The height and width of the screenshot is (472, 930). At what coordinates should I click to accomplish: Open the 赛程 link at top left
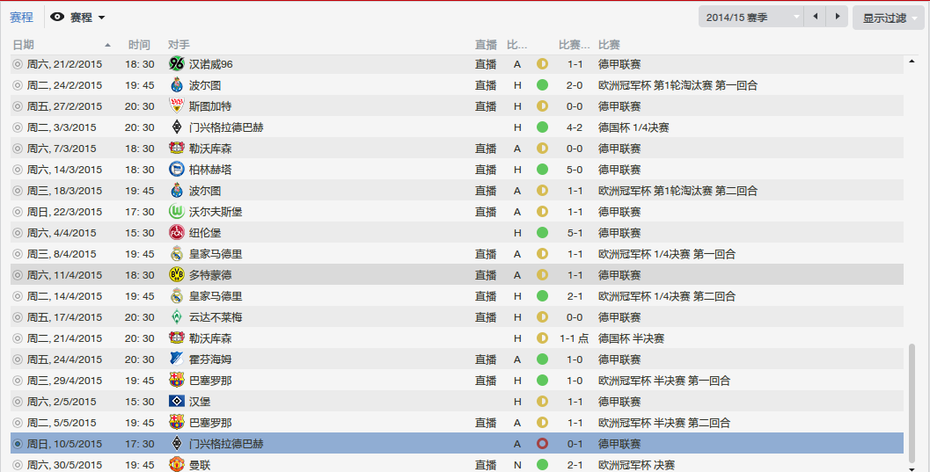pos(21,17)
